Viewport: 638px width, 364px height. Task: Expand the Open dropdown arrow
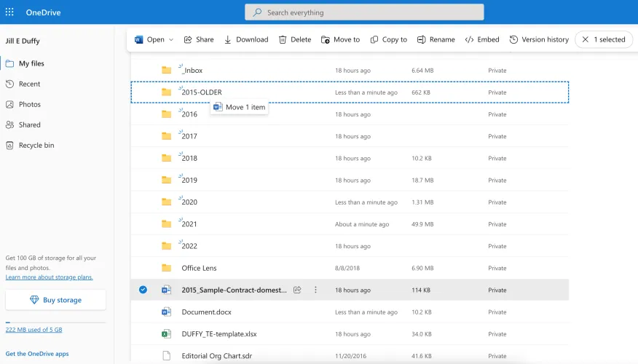coord(171,39)
